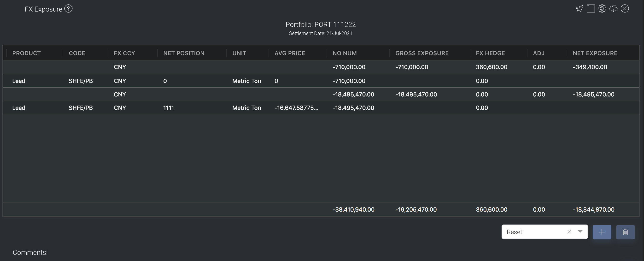Select -710,000.00 gross exposure cell

[x=412, y=67]
